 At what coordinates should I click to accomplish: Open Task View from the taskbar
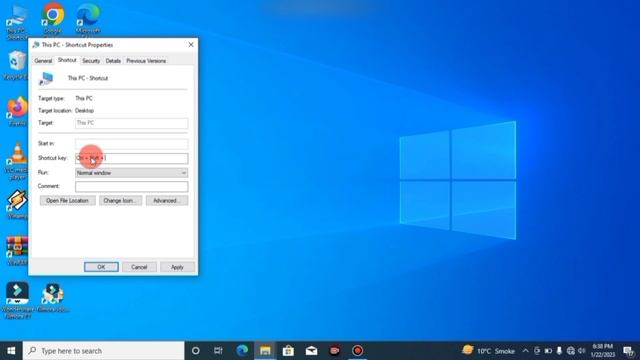point(218,351)
